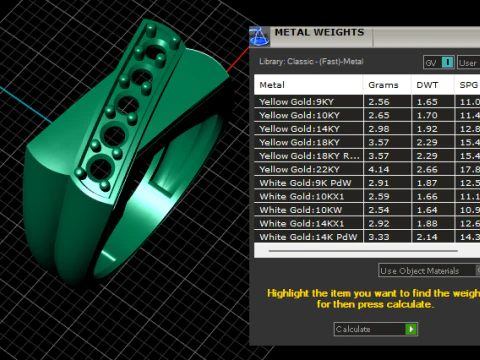Open the Use Object Materials dropdown
This screenshot has width=480, height=360.
click(x=429, y=270)
